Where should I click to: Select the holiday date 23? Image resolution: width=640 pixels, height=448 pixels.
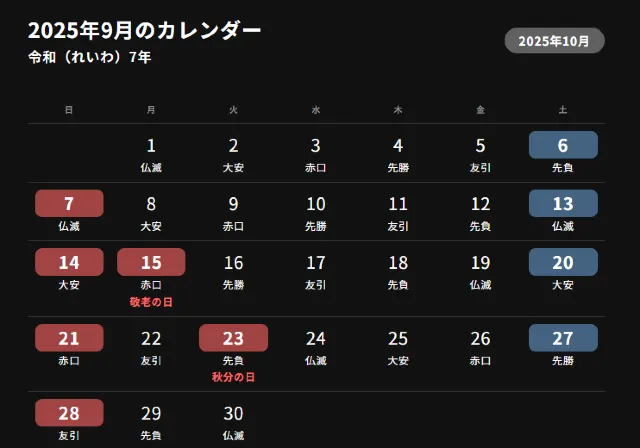(233, 338)
